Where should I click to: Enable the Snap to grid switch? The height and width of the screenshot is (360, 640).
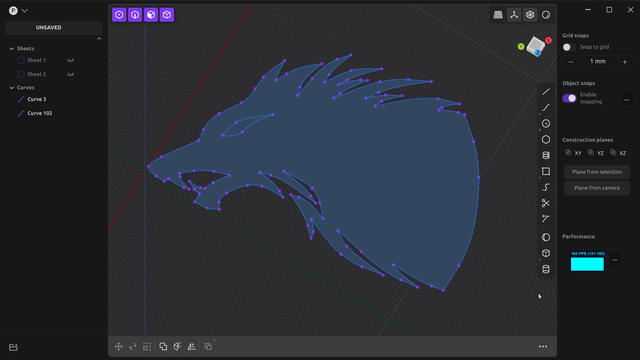[x=569, y=47]
